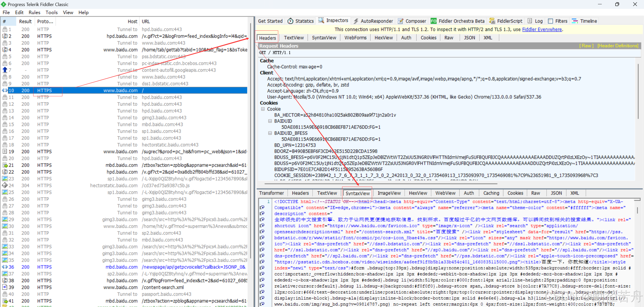The height and width of the screenshot is (307, 644).
Task: Switch to request WebForms tab
Action: (x=355, y=38)
